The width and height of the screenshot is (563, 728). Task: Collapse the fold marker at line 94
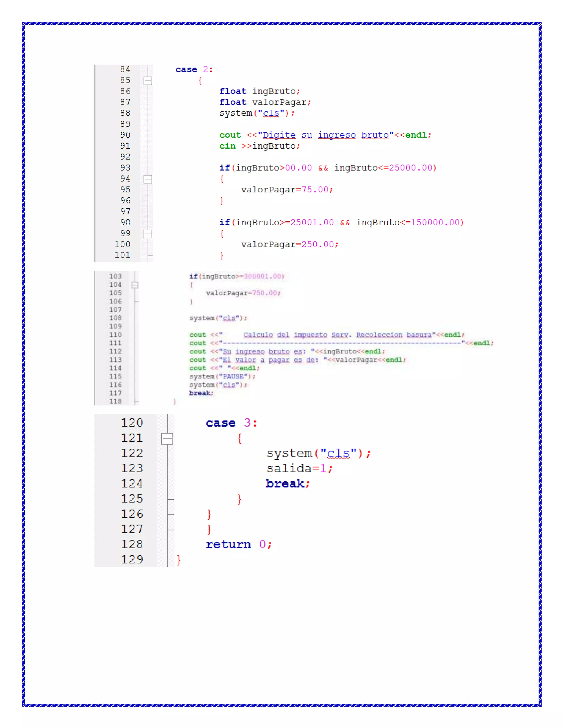point(148,179)
